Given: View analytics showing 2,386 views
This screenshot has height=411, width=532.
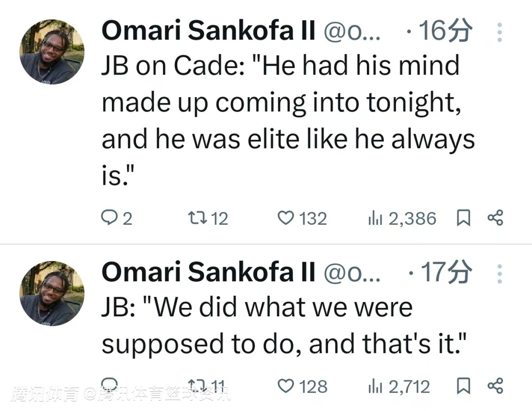Looking at the screenshot, I should click(402, 218).
